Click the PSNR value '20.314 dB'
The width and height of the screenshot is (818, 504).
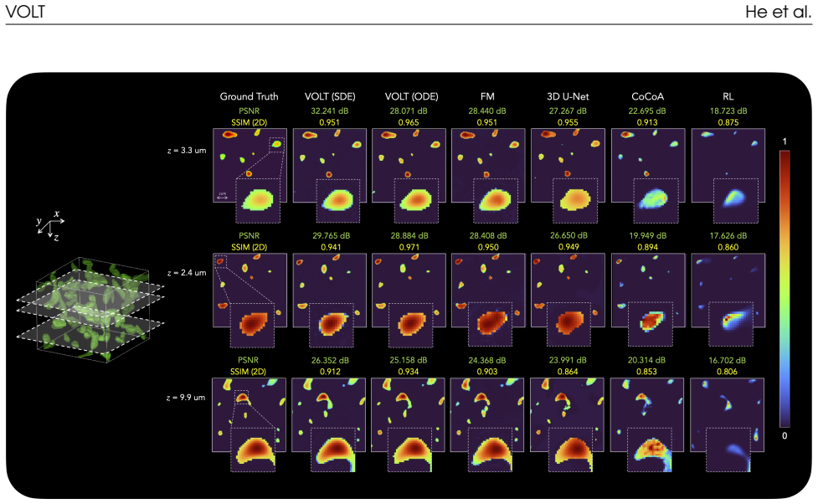646,360
